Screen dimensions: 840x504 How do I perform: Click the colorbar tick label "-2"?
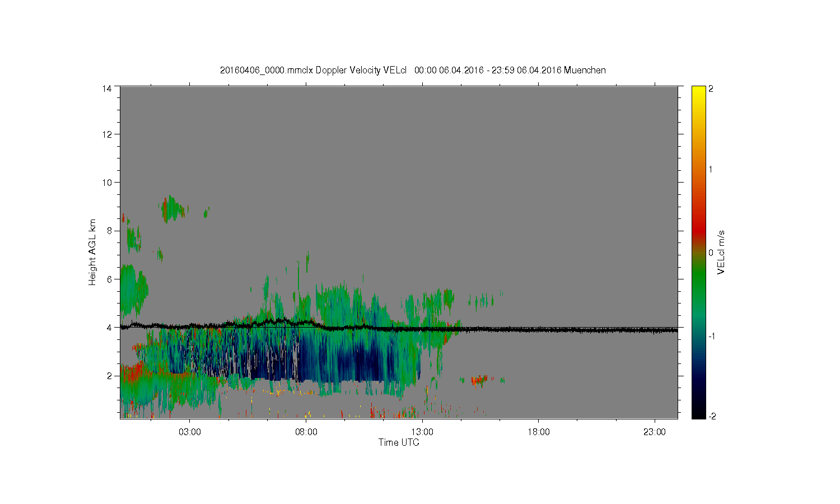coord(711,416)
